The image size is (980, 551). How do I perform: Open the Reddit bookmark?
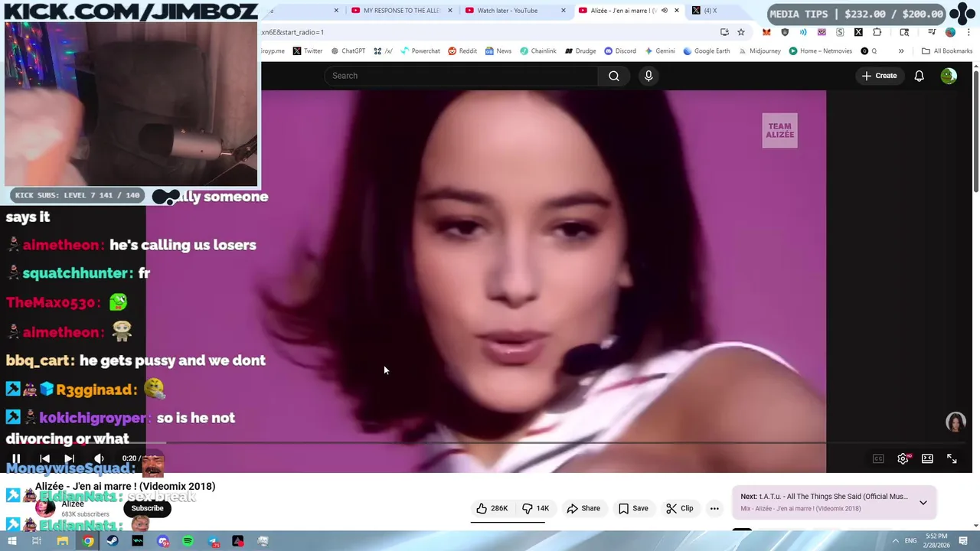point(462,51)
